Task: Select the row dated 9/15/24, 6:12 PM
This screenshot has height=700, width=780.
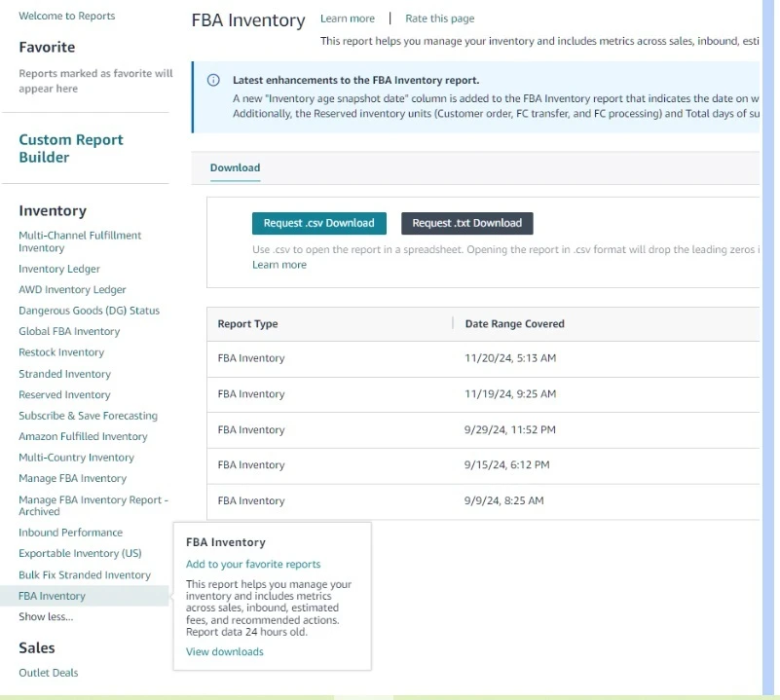Action: pyautogui.click(x=483, y=465)
